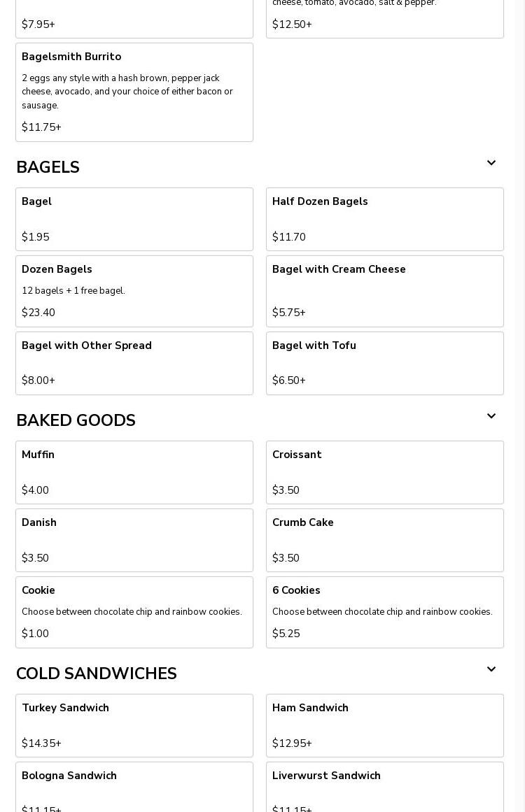
Task: Open the Bagelsmith Burrito item card
Action: click(x=134, y=92)
